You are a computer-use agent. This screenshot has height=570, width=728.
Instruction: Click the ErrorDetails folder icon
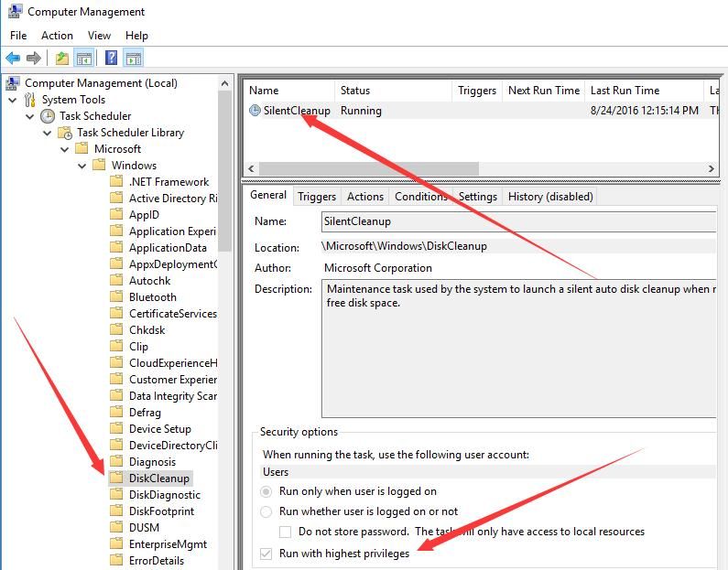coord(116,560)
